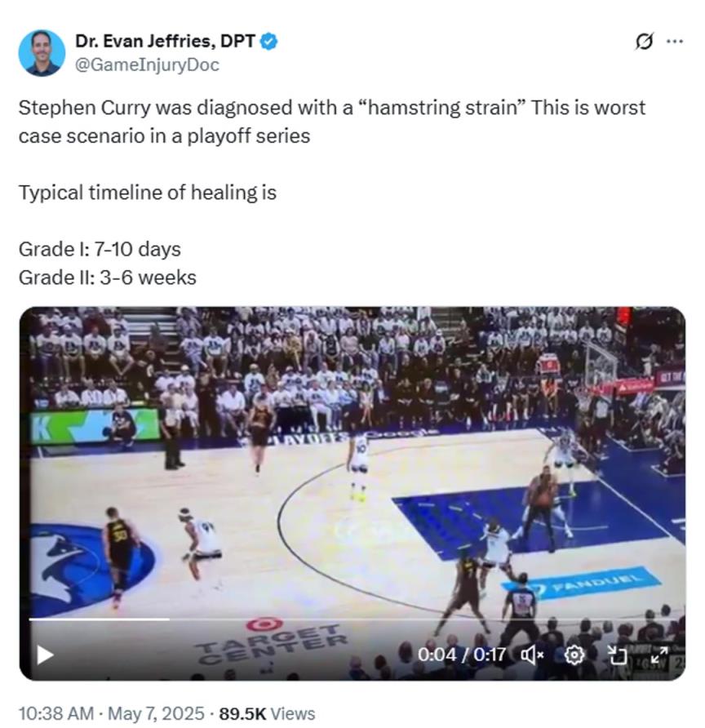Open the tweet's three-dot more menu
This screenshot has height=728, width=705.
point(674,42)
